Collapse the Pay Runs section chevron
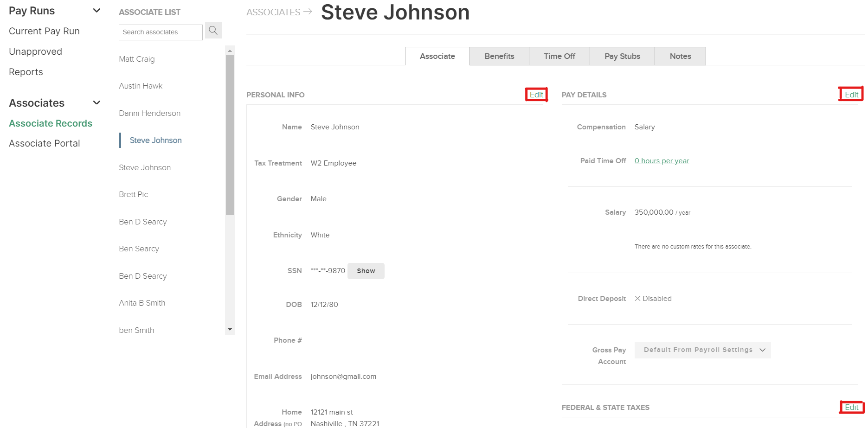 click(x=96, y=10)
